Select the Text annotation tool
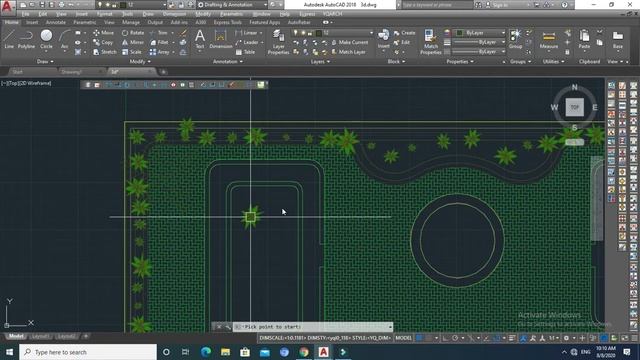The width and height of the screenshot is (640, 360). (200, 39)
